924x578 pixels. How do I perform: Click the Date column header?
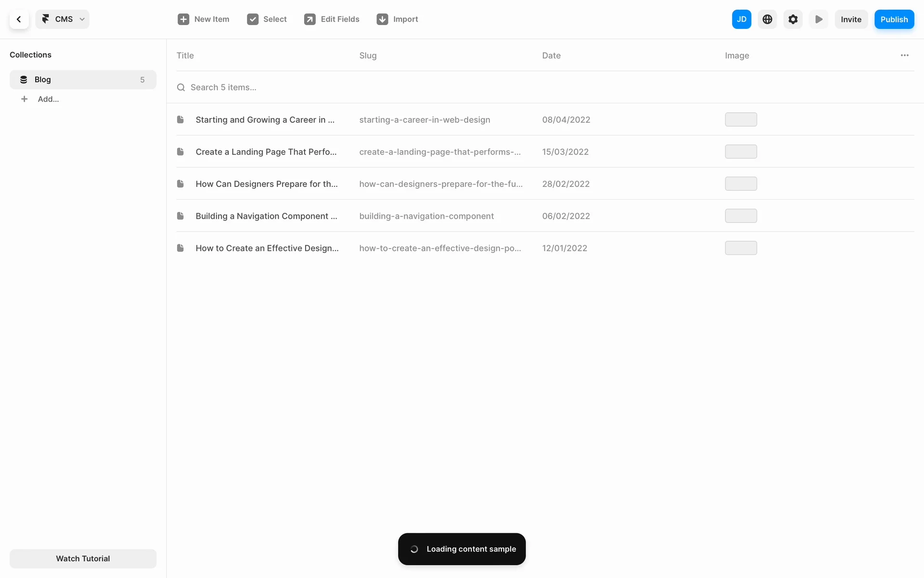pyautogui.click(x=551, y=55)
